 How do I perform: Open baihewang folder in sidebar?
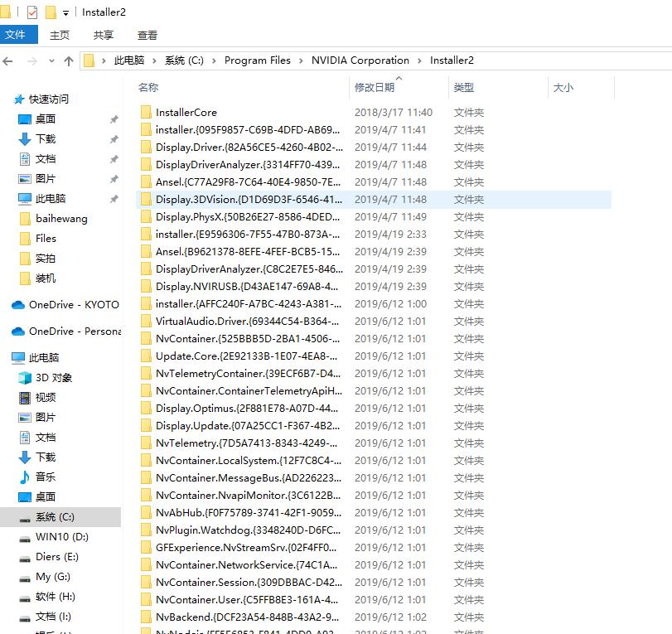(61, 219)
